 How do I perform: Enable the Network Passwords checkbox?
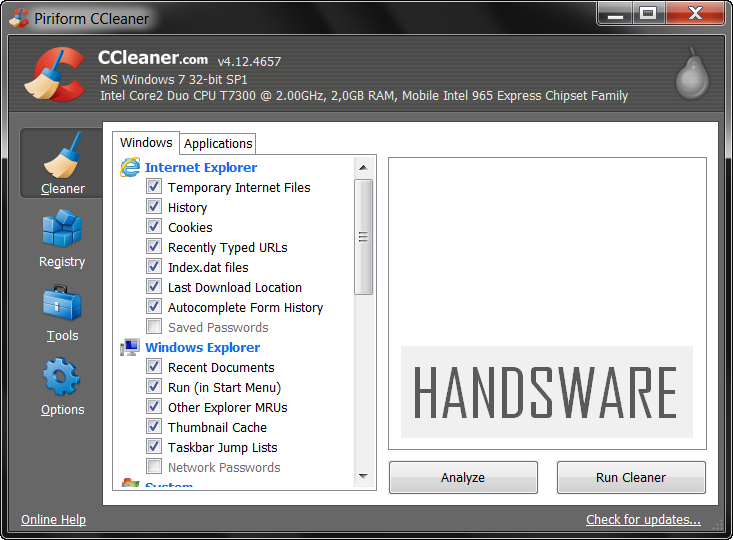[x=154, y=467]
